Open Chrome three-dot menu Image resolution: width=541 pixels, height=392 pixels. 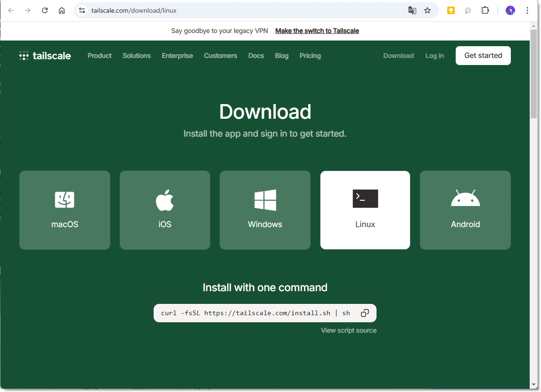click(x=527, y=10)
